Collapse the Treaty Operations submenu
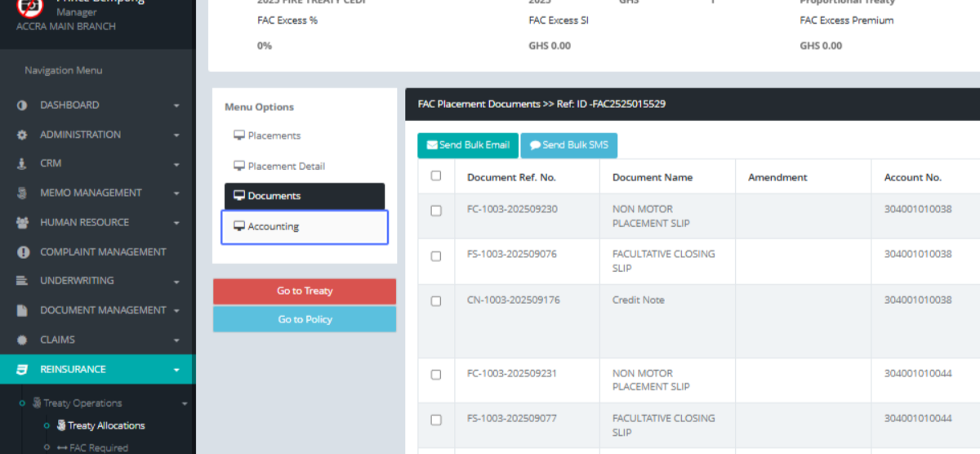Viewport: 980px width, 454px height. click(x=185, y=403)
